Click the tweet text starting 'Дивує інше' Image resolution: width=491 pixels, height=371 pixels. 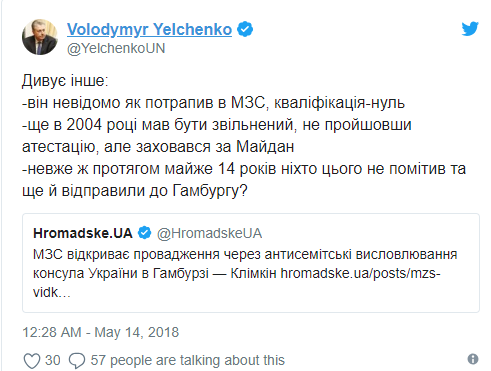(x=244, y=135)
